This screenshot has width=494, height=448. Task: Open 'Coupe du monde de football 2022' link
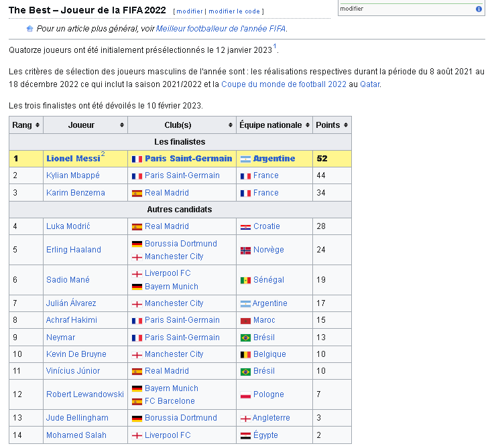click(284, 84)
